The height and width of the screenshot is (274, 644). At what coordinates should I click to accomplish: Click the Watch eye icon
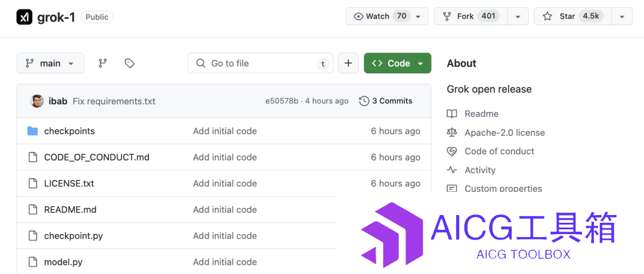pos(358,17)
